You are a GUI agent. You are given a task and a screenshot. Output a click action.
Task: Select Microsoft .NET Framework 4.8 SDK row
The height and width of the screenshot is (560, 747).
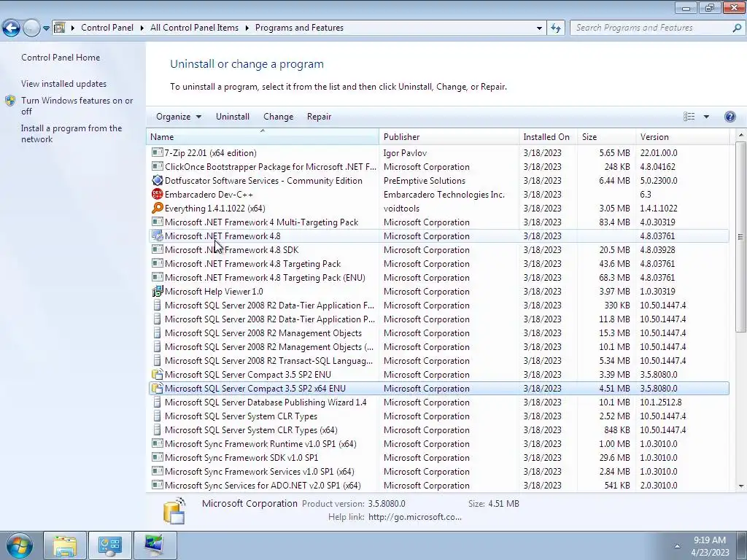point(438,249)
